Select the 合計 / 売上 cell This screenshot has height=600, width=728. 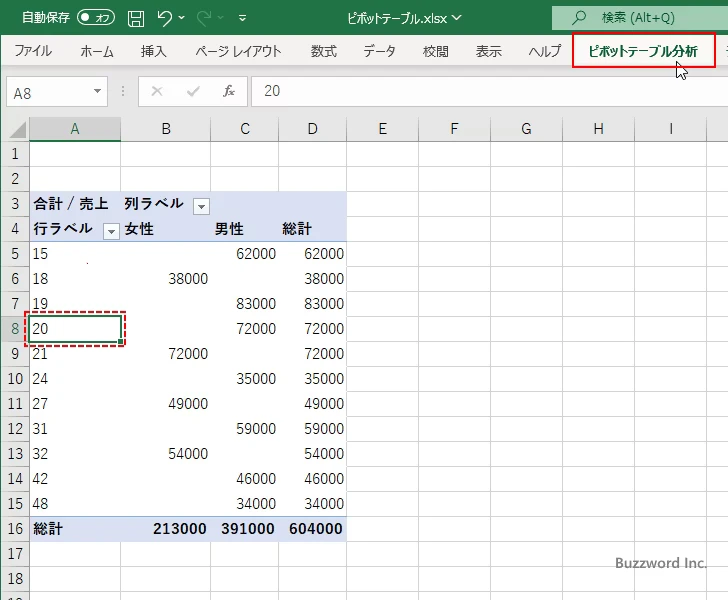click(x=75, y=203)
